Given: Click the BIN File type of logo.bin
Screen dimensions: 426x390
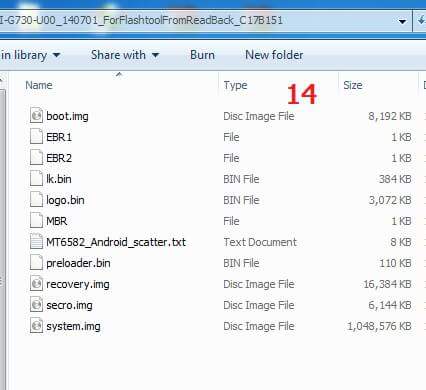Looking at the screenshot, I should point(241,200).
